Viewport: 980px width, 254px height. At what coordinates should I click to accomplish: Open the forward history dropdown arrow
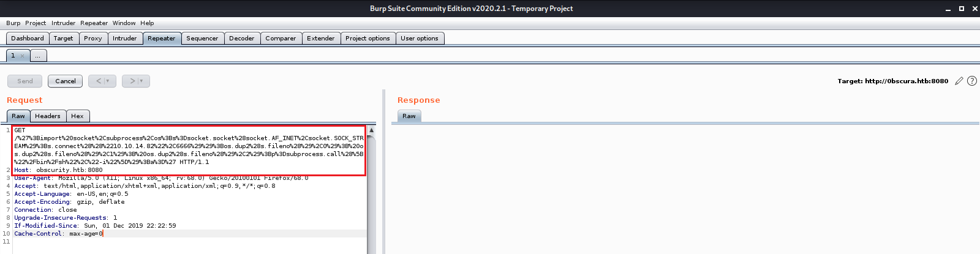click(141, 81)
